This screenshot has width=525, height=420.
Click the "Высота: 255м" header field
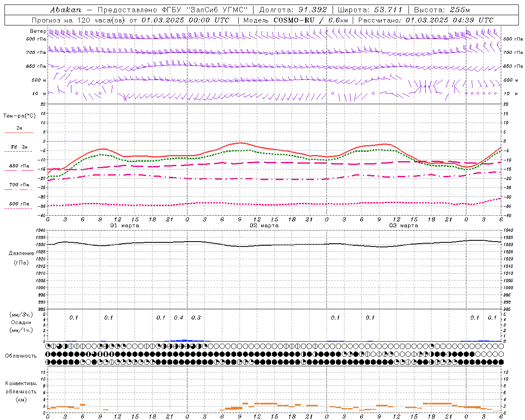click(x=442, y=10)
